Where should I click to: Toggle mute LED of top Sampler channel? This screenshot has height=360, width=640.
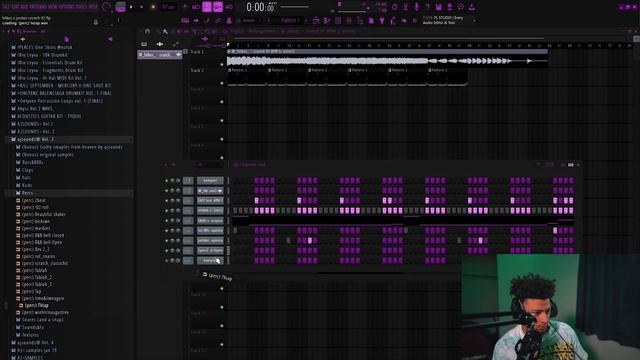(x=167, y=180)
